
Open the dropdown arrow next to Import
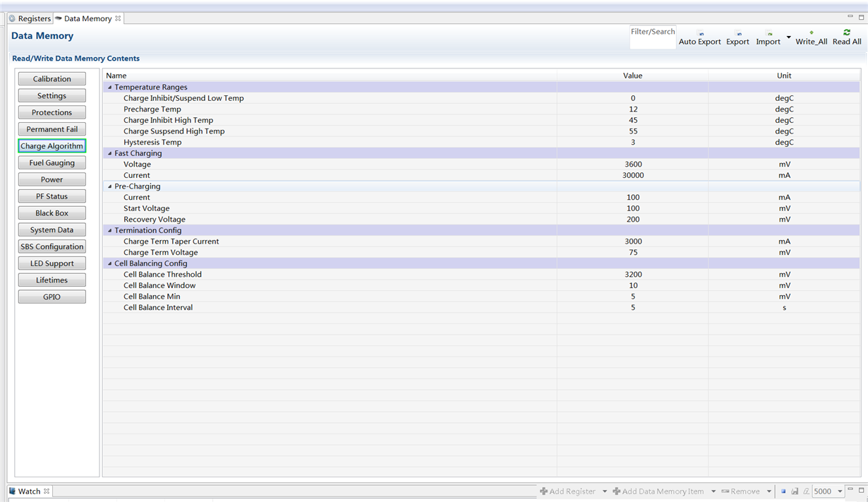tap(788, 37)
